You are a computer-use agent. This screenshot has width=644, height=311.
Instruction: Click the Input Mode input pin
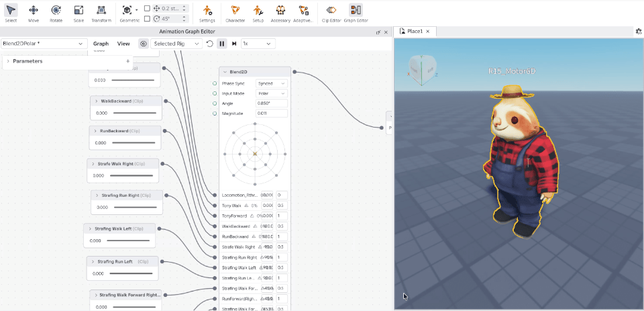point(215,93)
